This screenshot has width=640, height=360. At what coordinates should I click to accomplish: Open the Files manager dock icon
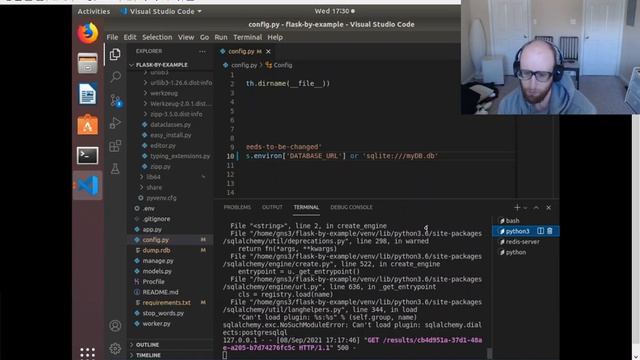pos(88,64)
